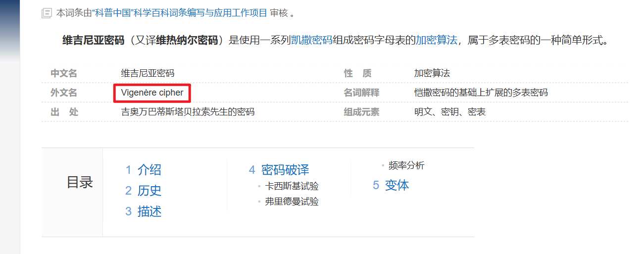The image size is (644, 254).
Task: Click the 性质 value 加密算法 in info table
Action: point(432,73)
